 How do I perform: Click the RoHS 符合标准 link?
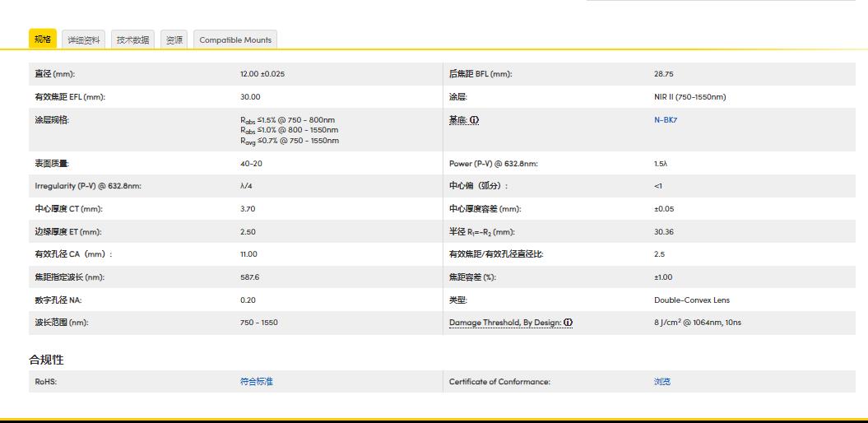click(256, 382)
